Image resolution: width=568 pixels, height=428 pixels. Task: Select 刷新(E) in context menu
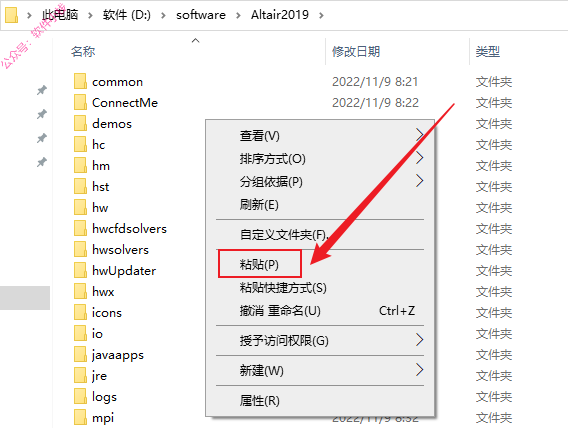(259, 205)
